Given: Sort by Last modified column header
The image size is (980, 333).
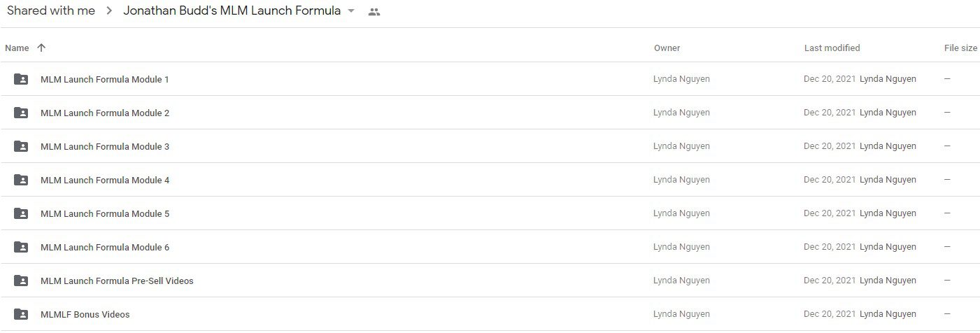Looking at the screenshot, I should 832,48.
